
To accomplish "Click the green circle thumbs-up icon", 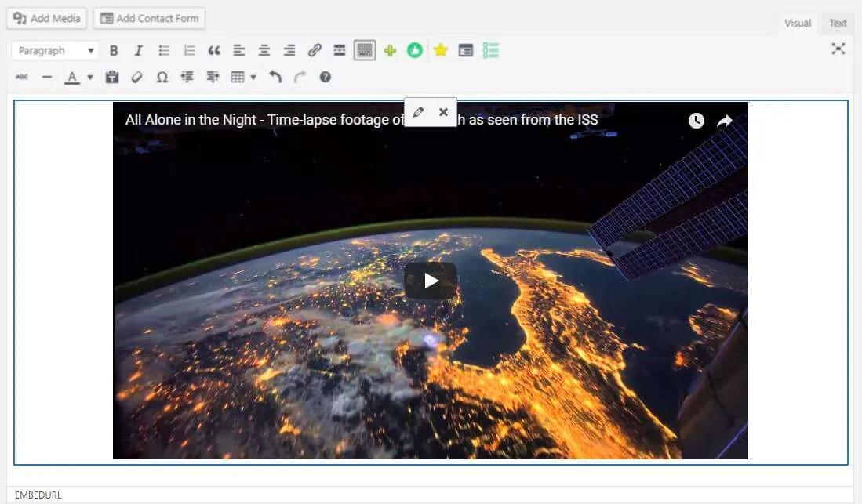I will click(415, 51).
